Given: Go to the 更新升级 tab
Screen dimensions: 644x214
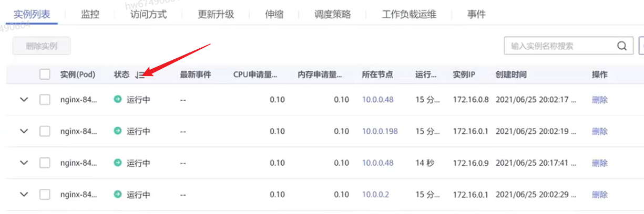Looking at the screenshot, I should [216, 14].
